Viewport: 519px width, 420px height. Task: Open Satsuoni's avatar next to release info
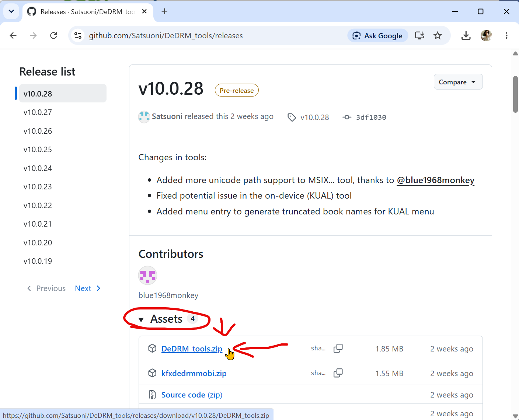coord(144,117)
